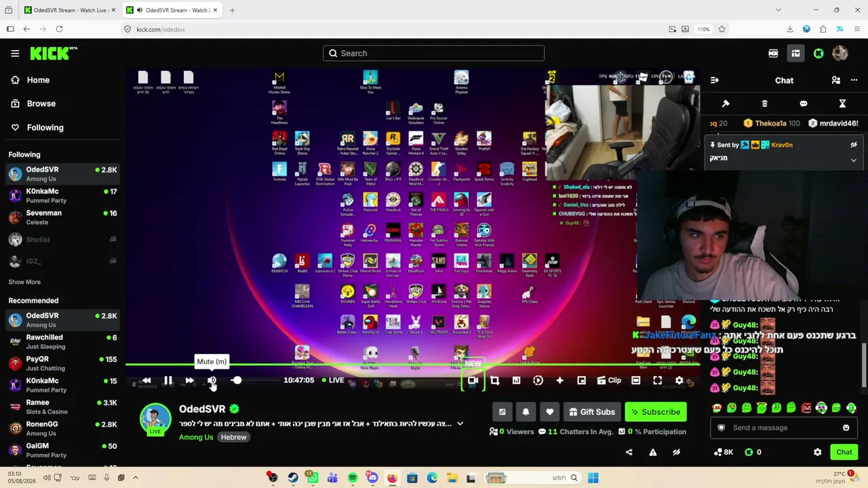Open the channel points 8K icon
This screenshot has height=488, width=868.
[724, 452]
